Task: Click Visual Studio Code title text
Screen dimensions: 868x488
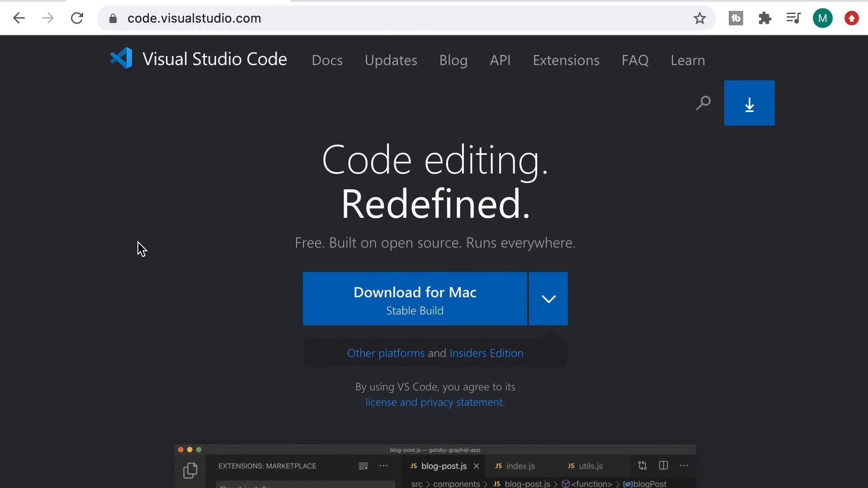Action: 215,59
